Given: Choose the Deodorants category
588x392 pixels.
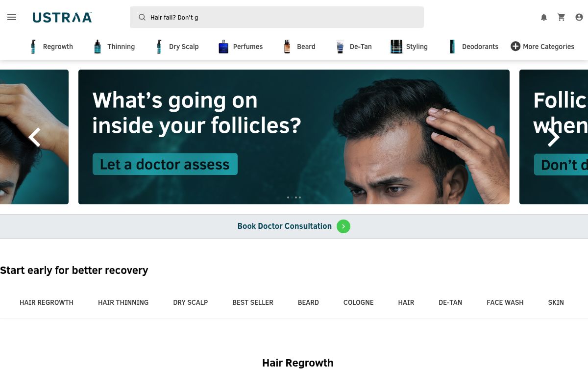Looking at the screenshot, I should coord(473,47).
